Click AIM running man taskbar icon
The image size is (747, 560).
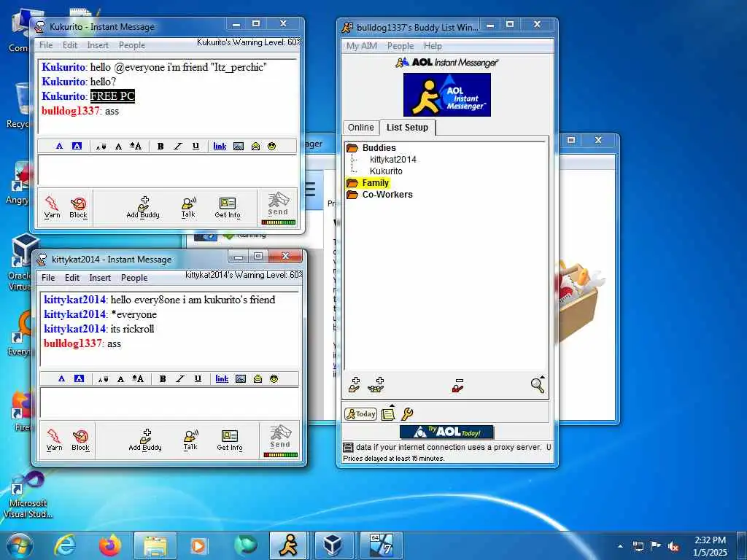point(289,545)
